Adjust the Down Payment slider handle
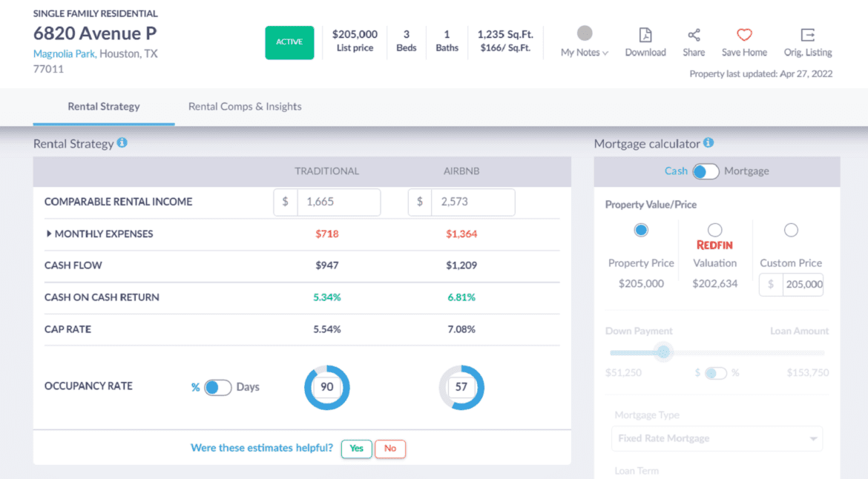Image resolution: width=868 pixels, height=479 pixels. coord(664,353)
